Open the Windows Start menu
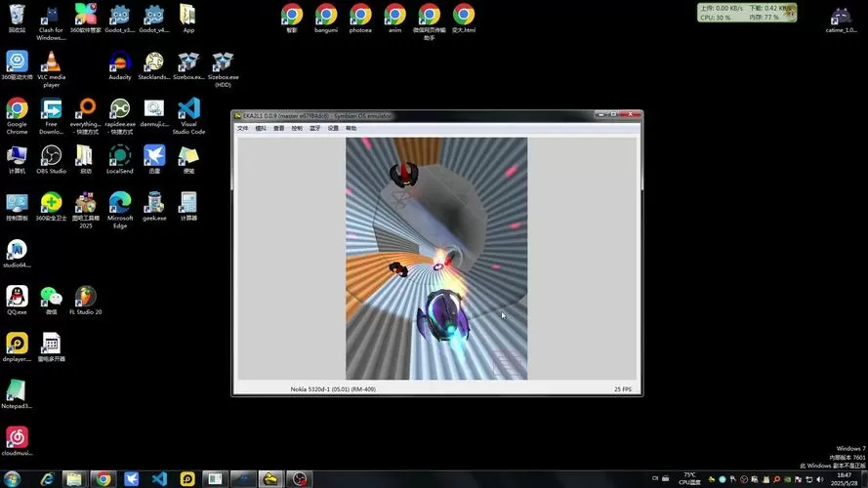The width and height of the screenshot is (868, 488). (x=12, y=478)
